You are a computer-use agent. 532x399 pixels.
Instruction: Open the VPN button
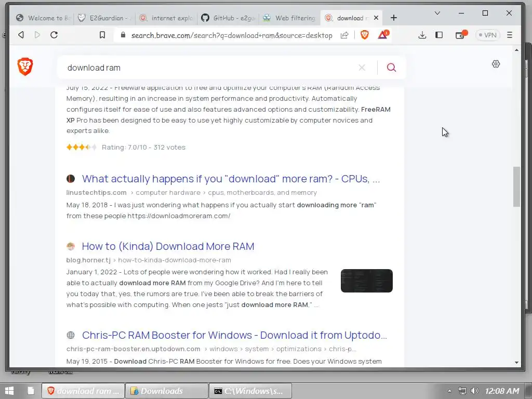[x=488, y=35]
